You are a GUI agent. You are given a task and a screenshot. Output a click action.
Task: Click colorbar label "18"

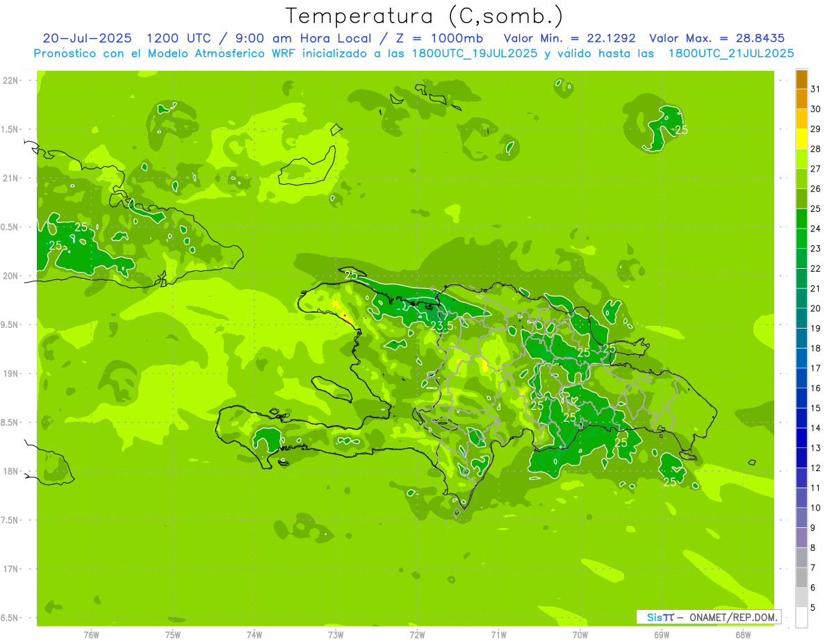coord(815,348)
